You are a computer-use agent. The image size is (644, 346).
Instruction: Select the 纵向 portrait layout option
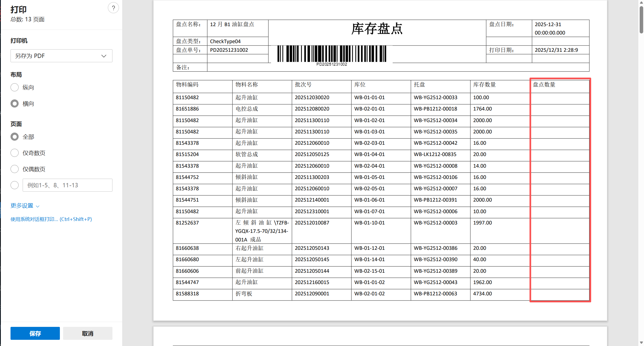(15, 87)
